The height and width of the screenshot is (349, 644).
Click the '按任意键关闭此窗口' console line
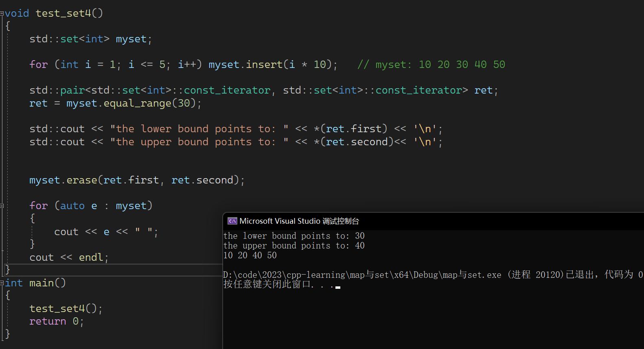click(x=278, y=284)
